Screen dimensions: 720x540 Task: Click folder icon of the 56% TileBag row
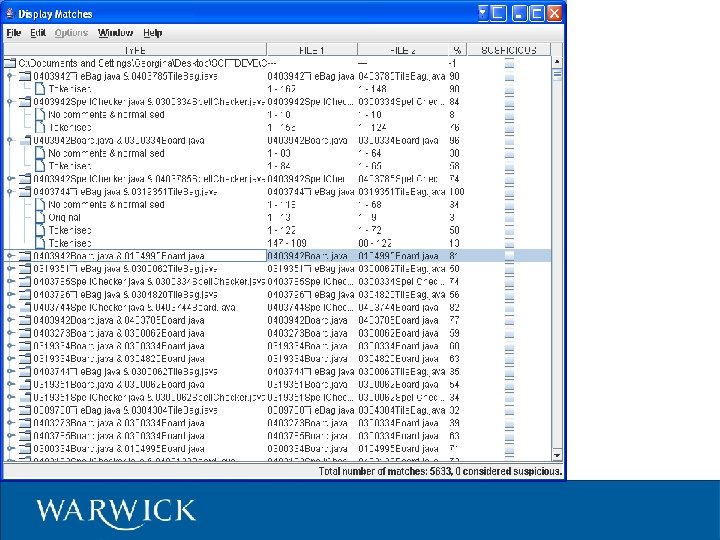25,294
